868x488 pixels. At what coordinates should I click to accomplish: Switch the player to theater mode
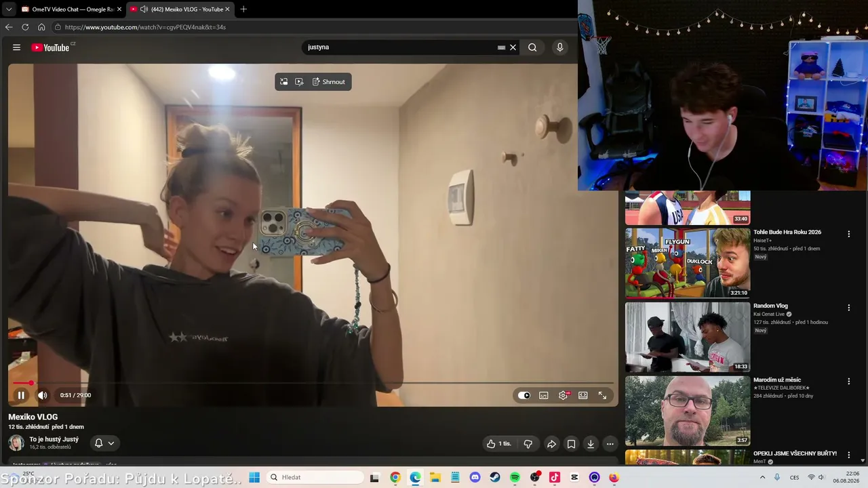coord(583,395)
